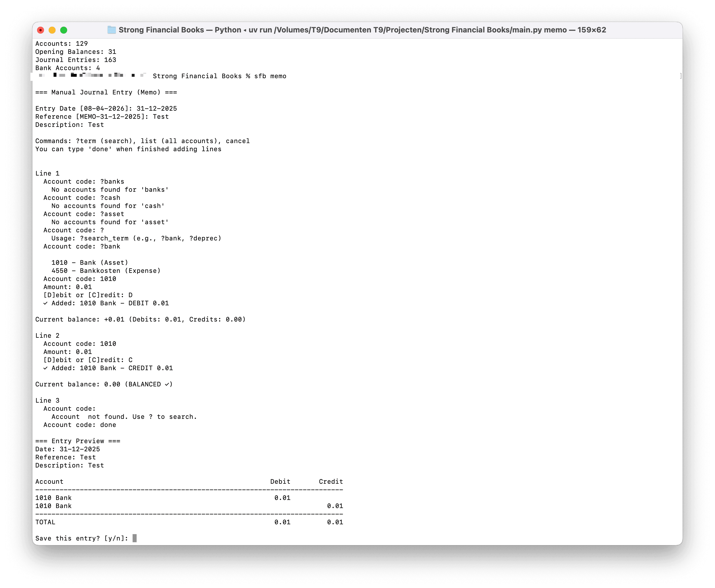The width and height of the screenshot is (715, 588).
Task: Click the 'Credit' column header in preview
Action: (331, 482)
